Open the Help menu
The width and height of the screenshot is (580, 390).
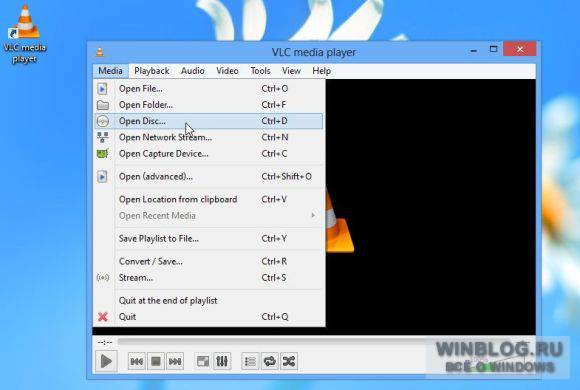(x=321, y=71)
